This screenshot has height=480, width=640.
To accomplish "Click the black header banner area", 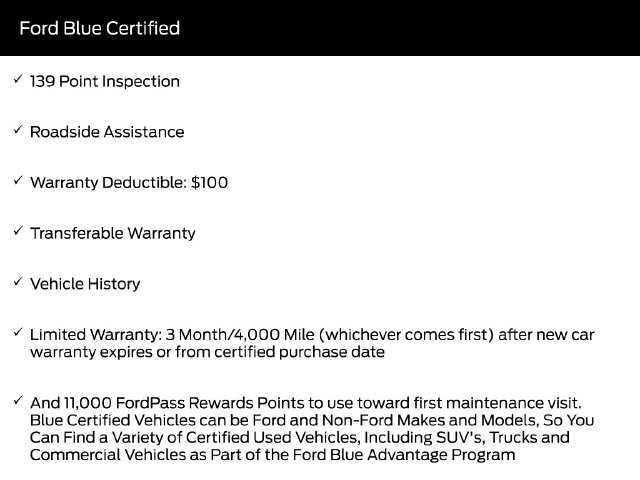I will 320,28.
